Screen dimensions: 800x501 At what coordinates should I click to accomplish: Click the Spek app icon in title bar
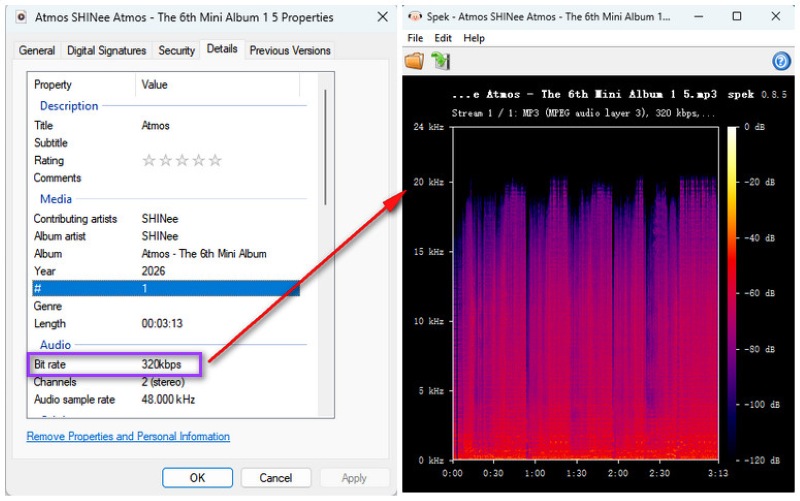coord(415,17)
